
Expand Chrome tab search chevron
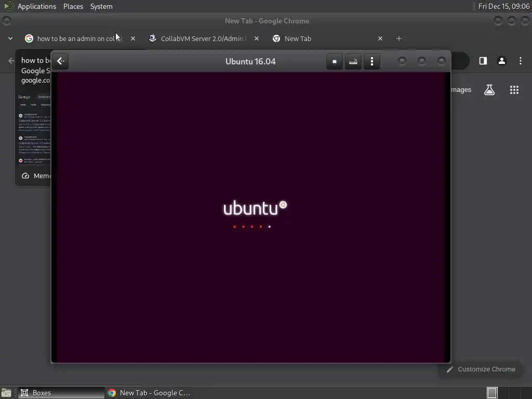(x=10, y=38)
